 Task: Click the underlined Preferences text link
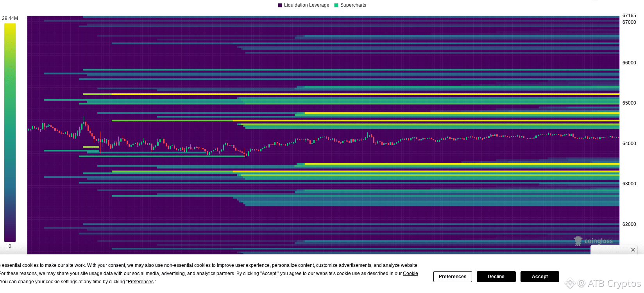[141, 282]
